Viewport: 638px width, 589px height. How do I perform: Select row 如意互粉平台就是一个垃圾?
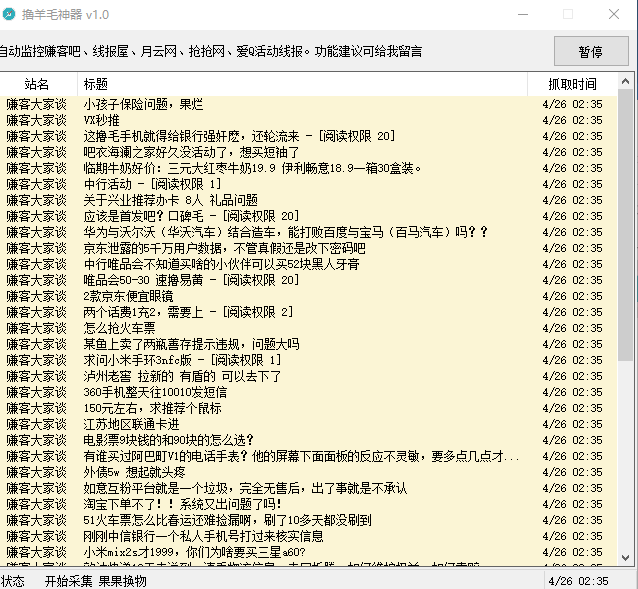(x=308, y=488)
